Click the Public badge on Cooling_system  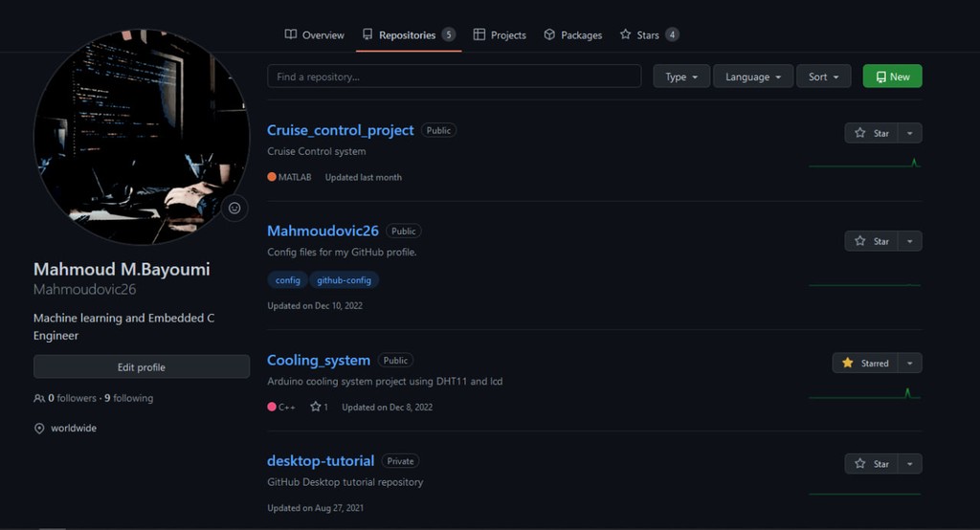coord(395,360)
